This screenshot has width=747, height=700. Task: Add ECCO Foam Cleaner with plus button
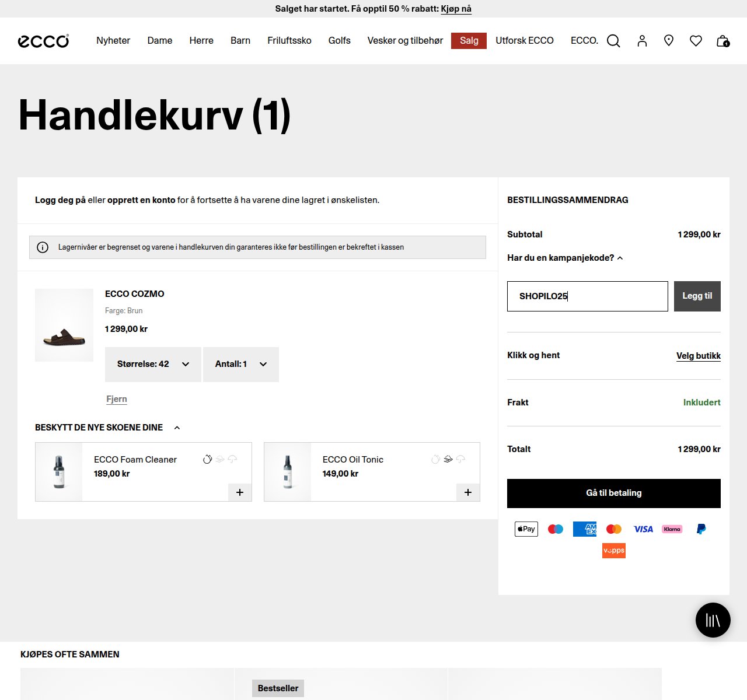240,492
